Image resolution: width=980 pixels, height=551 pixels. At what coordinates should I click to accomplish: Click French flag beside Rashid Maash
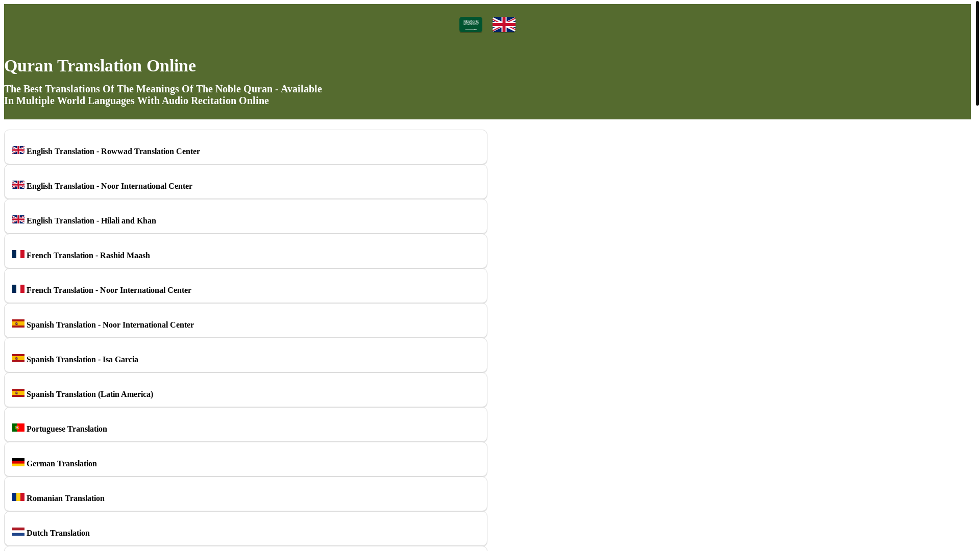pyautogui.click(x=18, y=254)
